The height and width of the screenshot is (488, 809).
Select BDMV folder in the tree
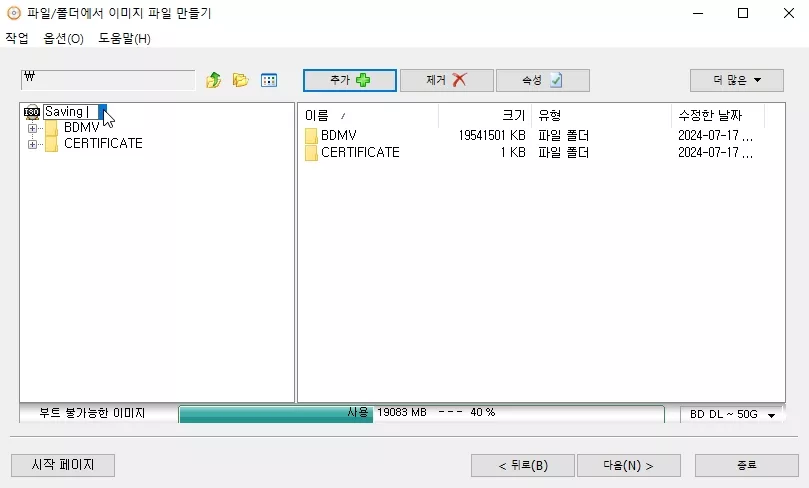(x=82, y=127)
